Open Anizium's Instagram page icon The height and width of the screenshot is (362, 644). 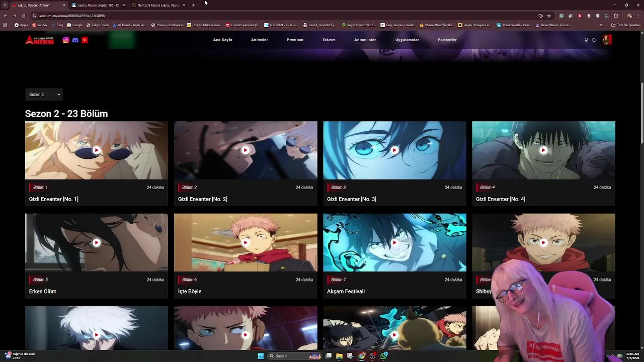coord(66,40)
